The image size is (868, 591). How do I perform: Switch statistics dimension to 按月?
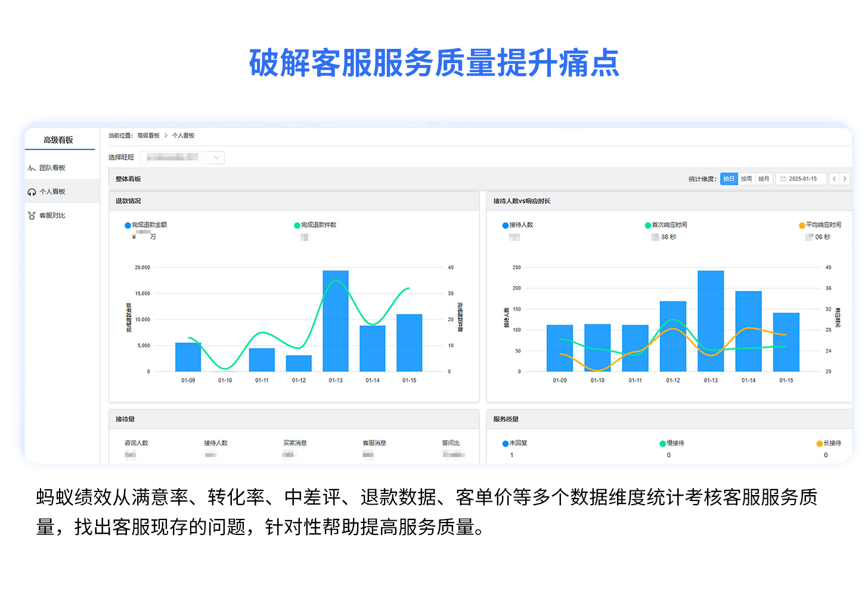pos(764,179)
